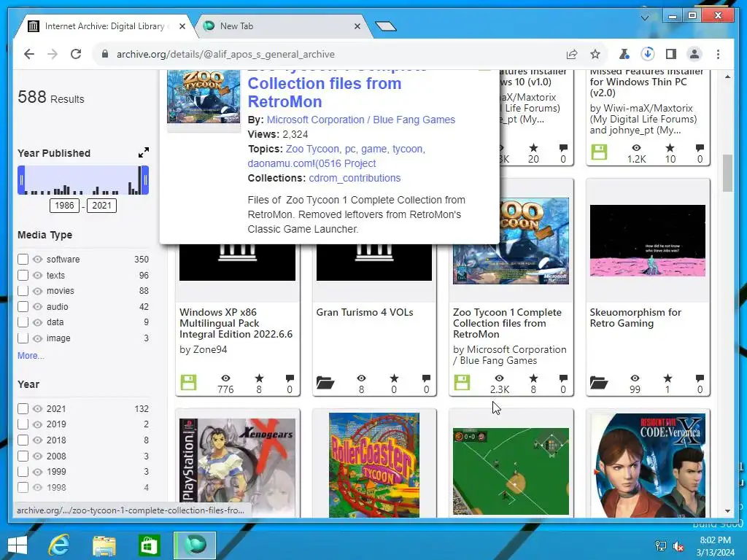Image resolution: width=747 pixels, height=560 pixels.
Task: Share this page from the address bar
Action: (x=572, y=54)
